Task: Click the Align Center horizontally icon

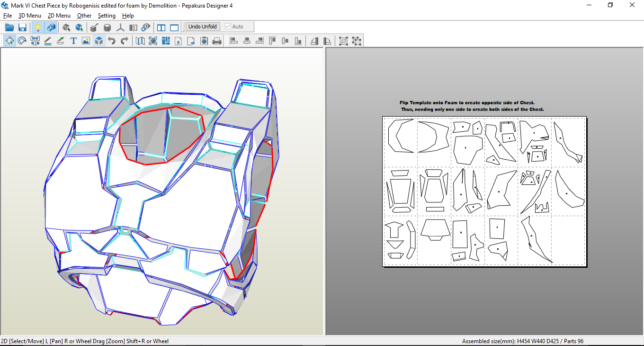Action: tap(247, 41)
